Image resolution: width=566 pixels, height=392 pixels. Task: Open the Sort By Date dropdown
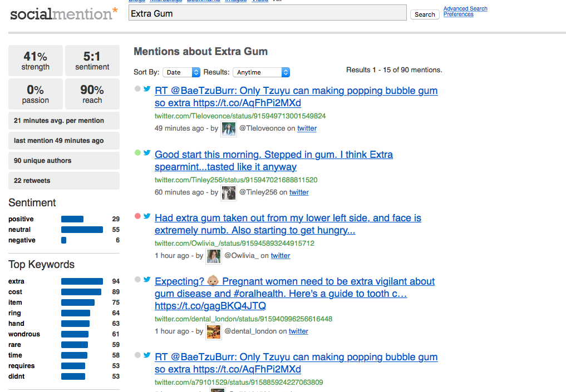(181, 72)
